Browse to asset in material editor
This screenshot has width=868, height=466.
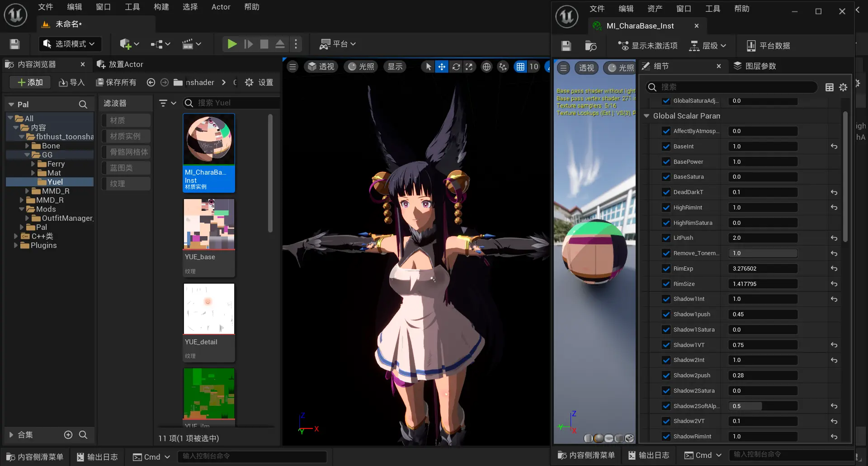click(x=590, y=46)
